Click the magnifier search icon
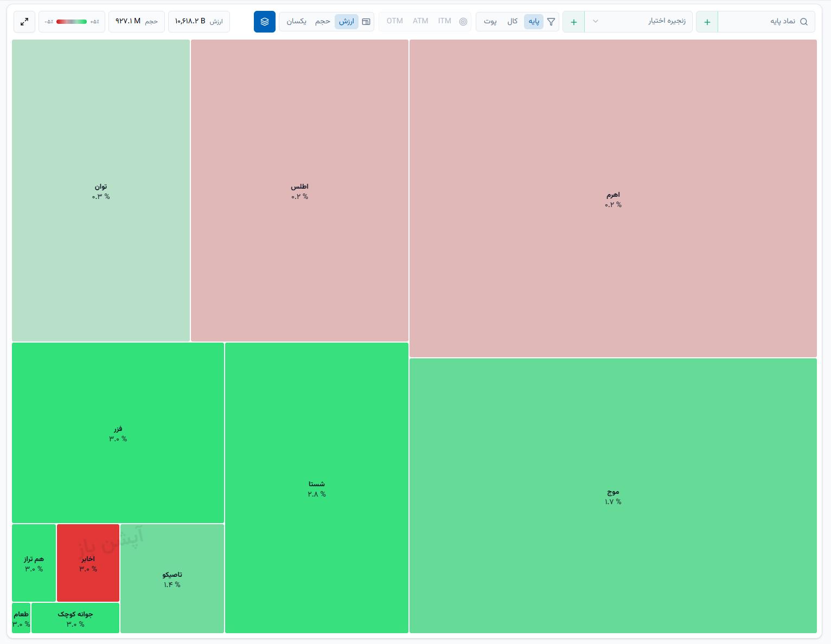This screenshot has height=644, width=831. point(804,22)
